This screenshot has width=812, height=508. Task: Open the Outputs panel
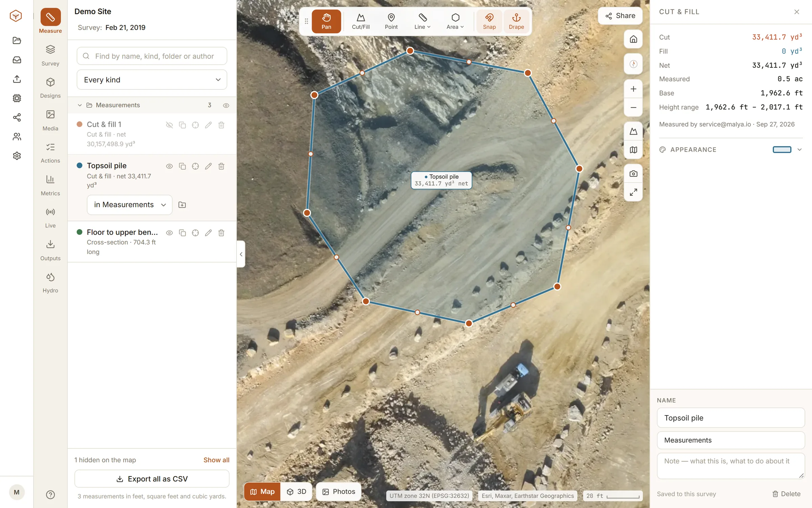pyautogui.click(x=50, y=250)
